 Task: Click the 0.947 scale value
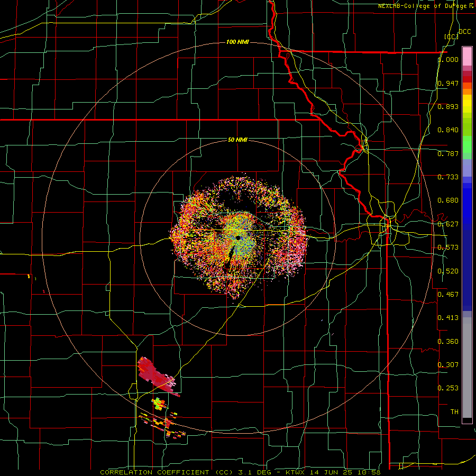tap(448, 83)
